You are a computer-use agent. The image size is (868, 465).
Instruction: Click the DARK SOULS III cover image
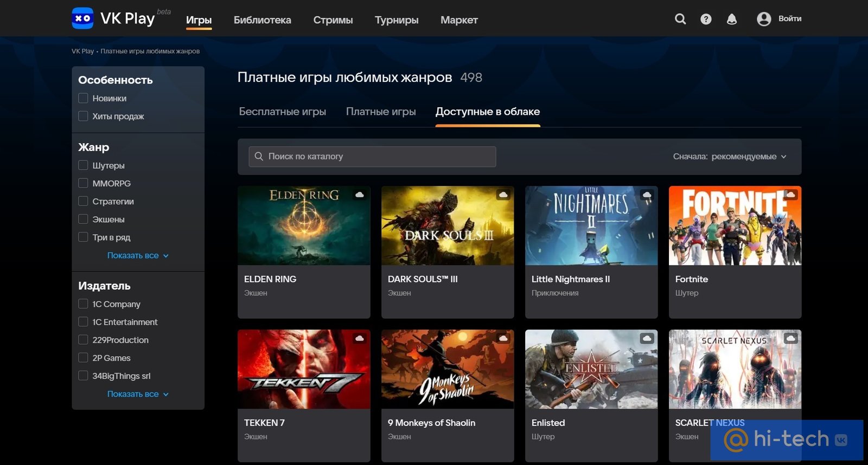(448, 225)
